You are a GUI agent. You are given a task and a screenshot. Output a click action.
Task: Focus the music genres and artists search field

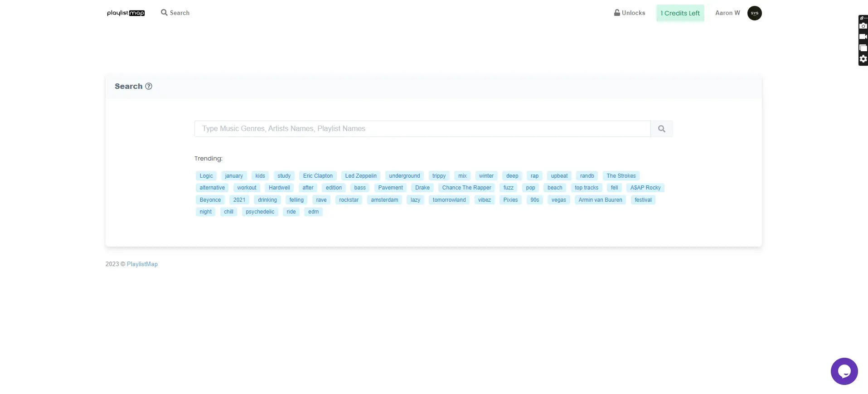pyautogui.click(x=422, y=129)
